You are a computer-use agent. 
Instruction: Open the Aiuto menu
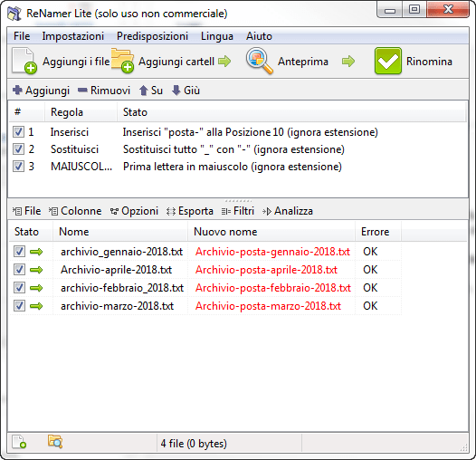pyautogui.click(x=259, y=36)
